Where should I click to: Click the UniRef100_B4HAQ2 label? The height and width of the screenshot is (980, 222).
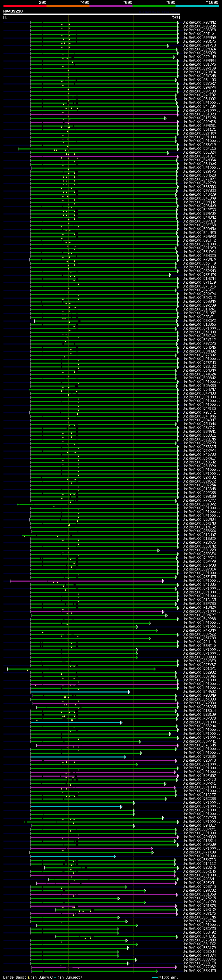[x=199, y=691]
